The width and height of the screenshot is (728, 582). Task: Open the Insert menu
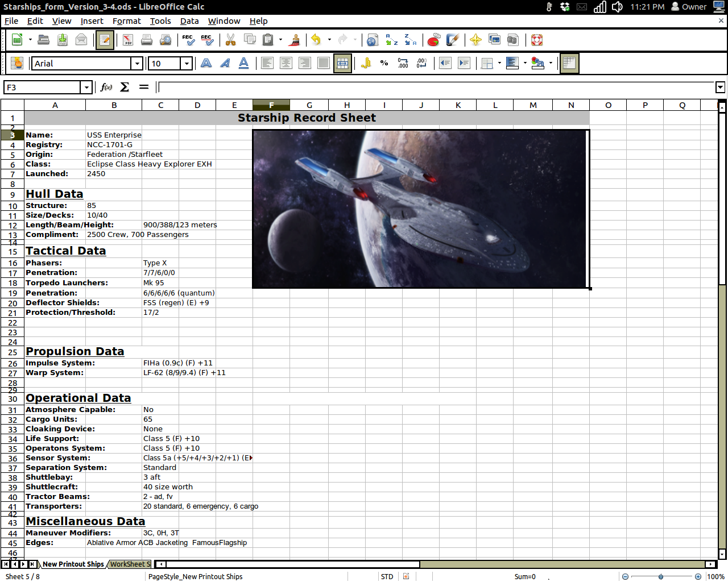click(x=92, y=21)
